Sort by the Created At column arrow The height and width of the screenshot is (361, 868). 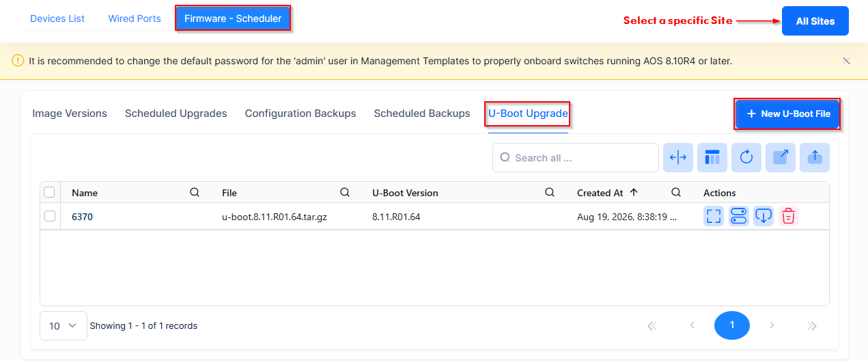click(x=634, y=192)
